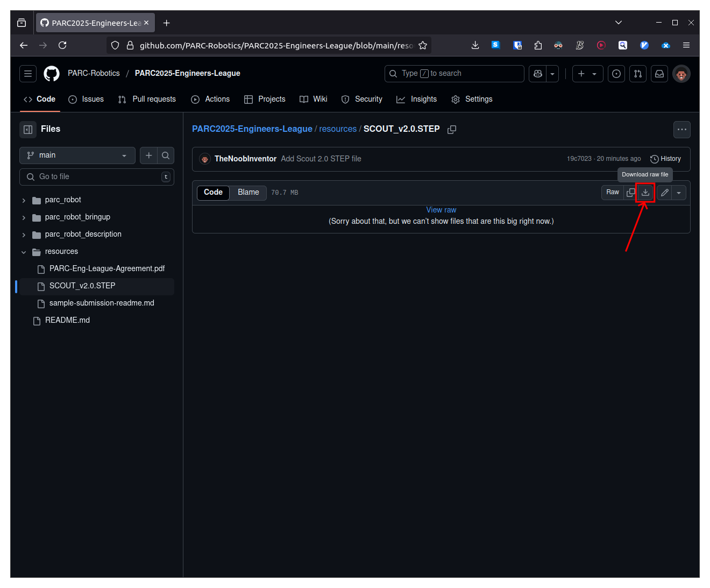
Task: Open the Projects tab
Action: click(265, 99)
